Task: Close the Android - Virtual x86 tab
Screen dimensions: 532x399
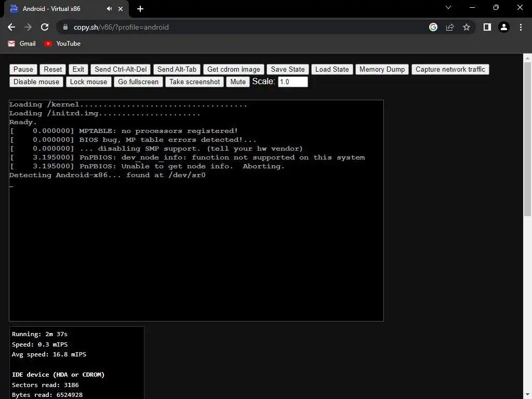Action: coord(121,9)
